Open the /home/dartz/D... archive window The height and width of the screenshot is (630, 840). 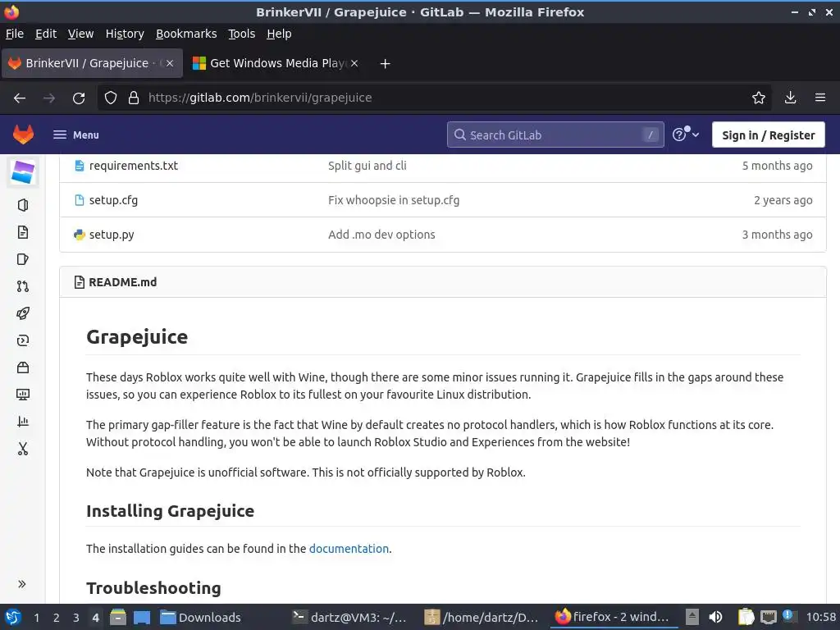(481, 617)
